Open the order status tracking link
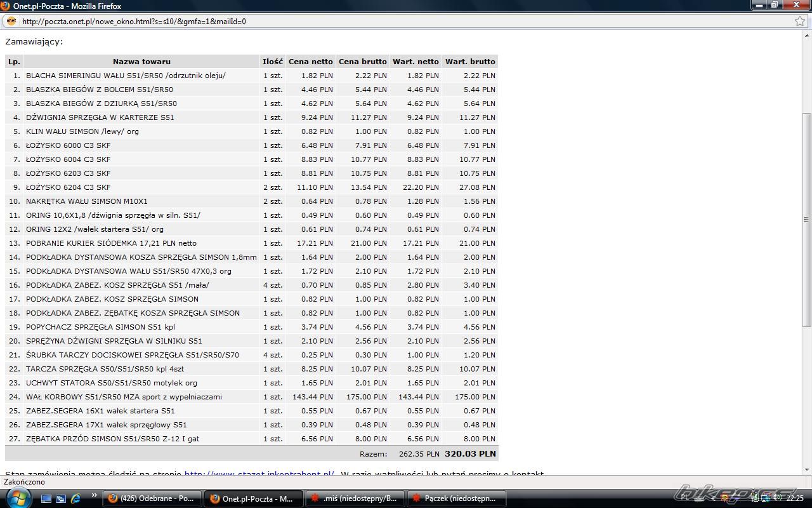 (x=259, y=474)
